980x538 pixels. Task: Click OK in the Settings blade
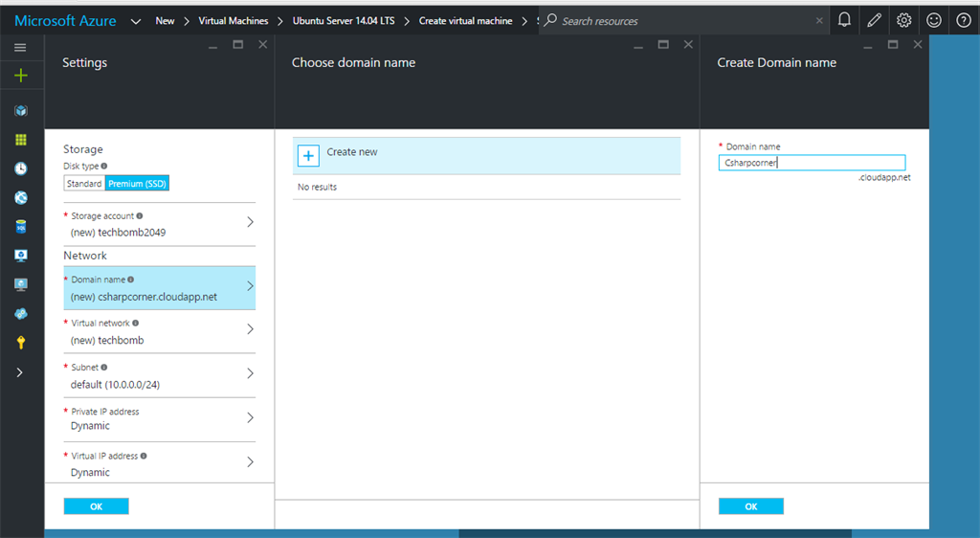coord(97,506)
